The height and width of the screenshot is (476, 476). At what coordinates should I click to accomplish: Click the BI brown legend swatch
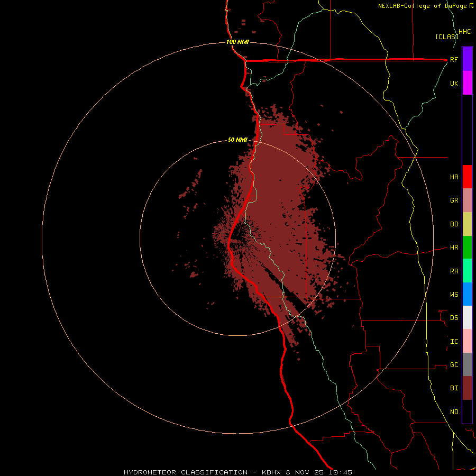pos(467,388)
